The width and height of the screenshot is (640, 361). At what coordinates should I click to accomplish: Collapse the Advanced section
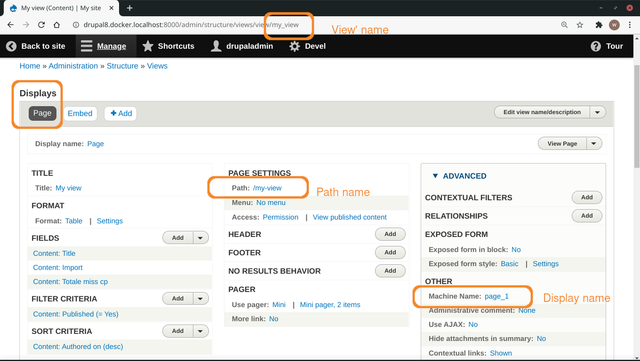459,176
